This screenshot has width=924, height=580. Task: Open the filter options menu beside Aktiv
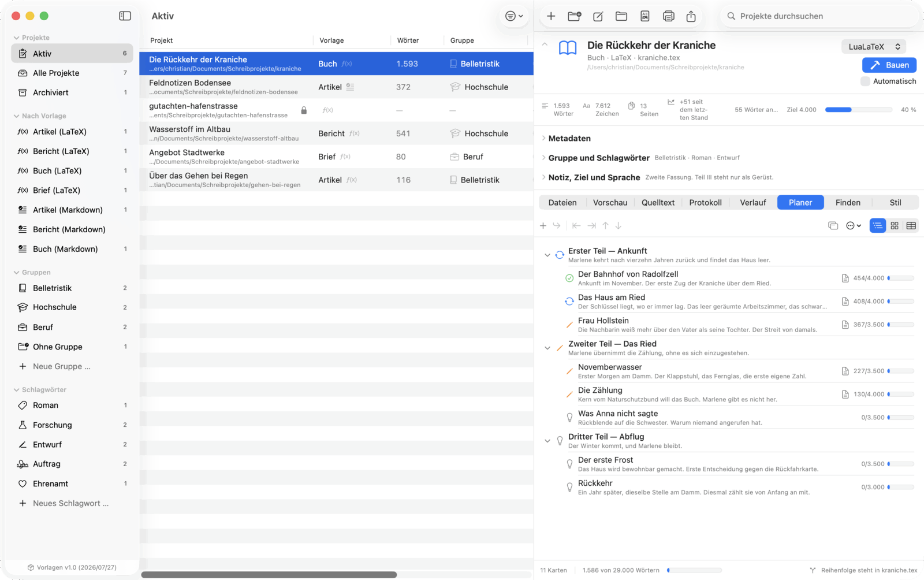click(x=514, y=16)
